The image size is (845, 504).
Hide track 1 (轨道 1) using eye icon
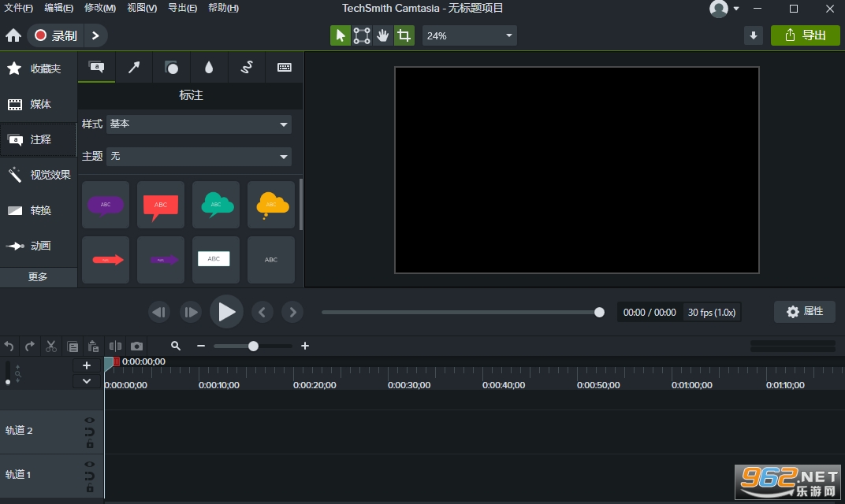89,464
